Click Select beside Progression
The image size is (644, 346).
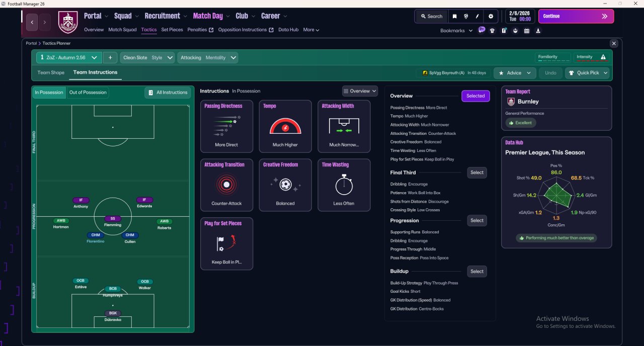477,220
